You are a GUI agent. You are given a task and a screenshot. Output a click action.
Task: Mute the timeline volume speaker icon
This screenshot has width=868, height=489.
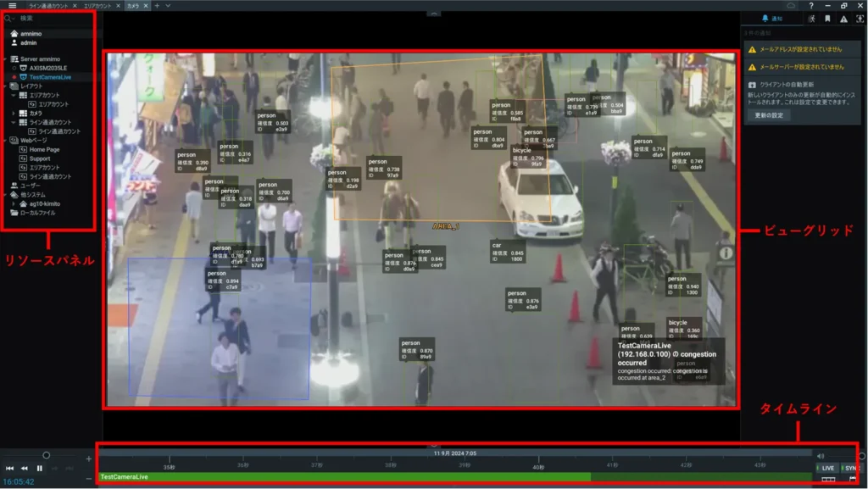pos(821,456)
